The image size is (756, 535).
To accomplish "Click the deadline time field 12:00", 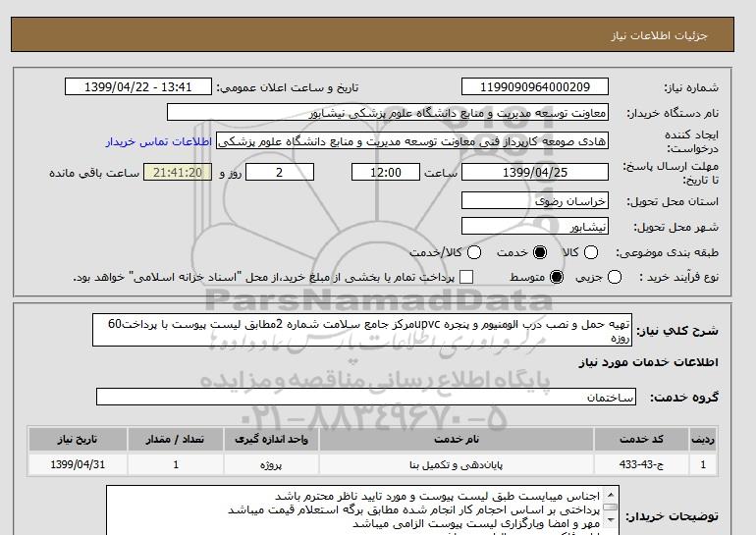I will tap(386, 173).
